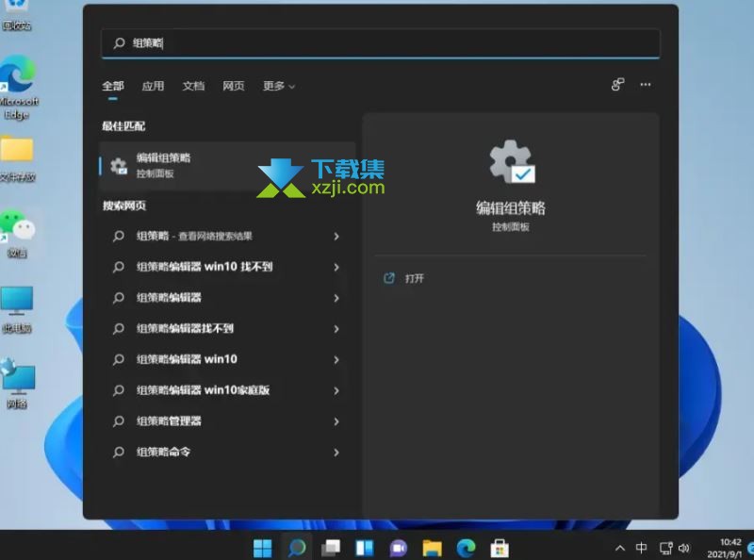The image size is (754, 560).
Task: Click the taskbar Search icon
Action: [x=297, y=548]
